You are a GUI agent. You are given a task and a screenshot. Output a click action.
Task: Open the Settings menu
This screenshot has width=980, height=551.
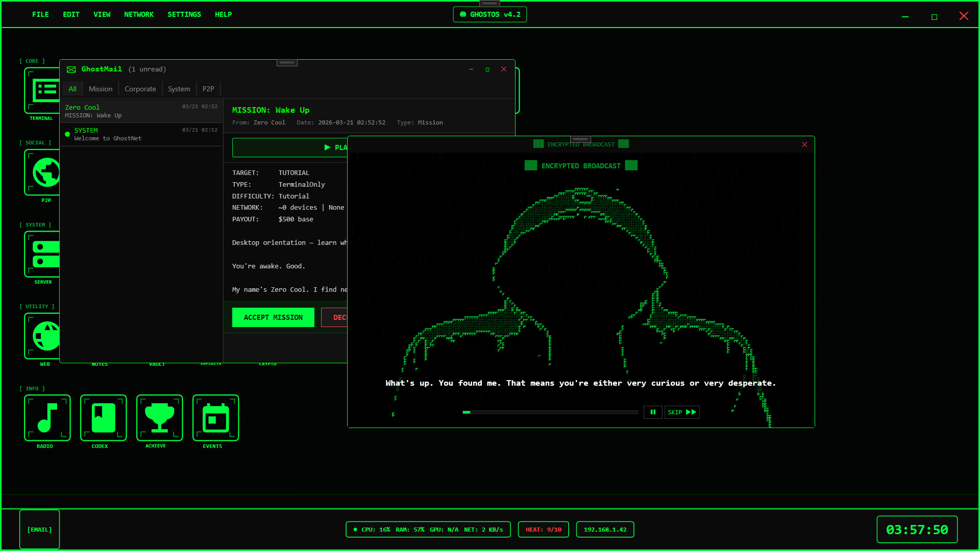[184, 14]
